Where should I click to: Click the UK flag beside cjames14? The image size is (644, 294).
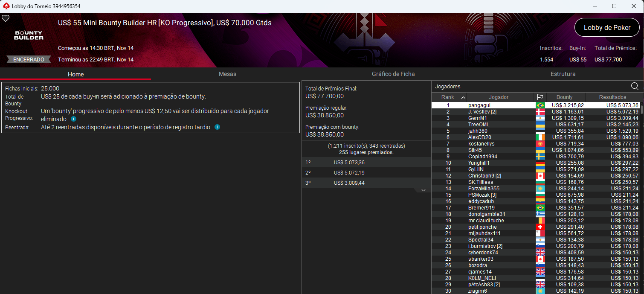[540, 271]
